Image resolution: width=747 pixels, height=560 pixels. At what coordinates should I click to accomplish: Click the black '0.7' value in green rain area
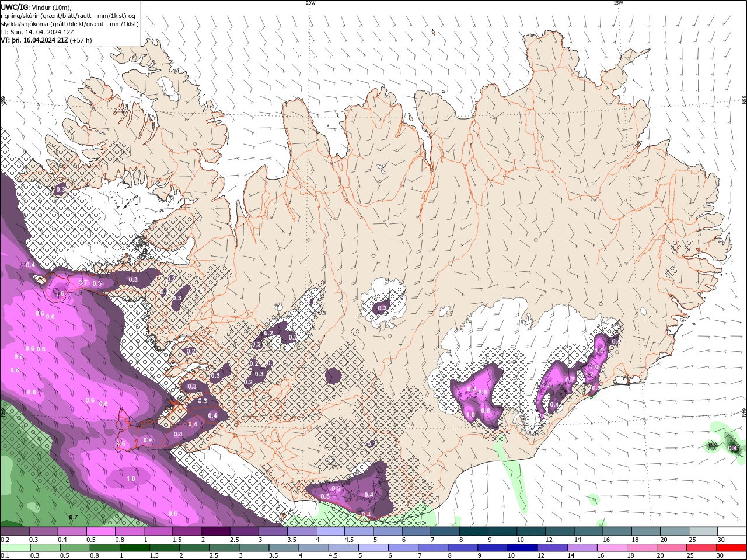tap(74, 517)
